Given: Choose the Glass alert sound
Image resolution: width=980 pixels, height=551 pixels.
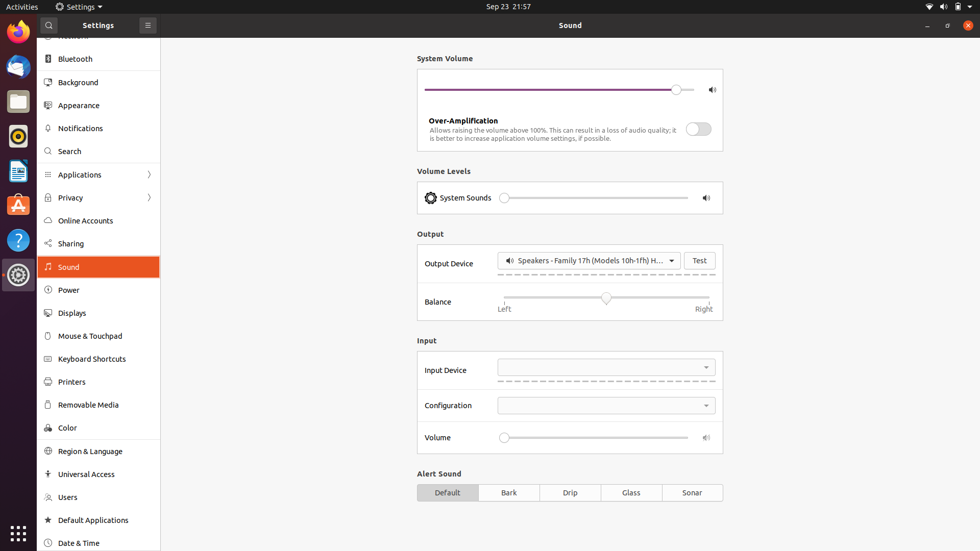Looking at the screenshot, I should [631, 493].
